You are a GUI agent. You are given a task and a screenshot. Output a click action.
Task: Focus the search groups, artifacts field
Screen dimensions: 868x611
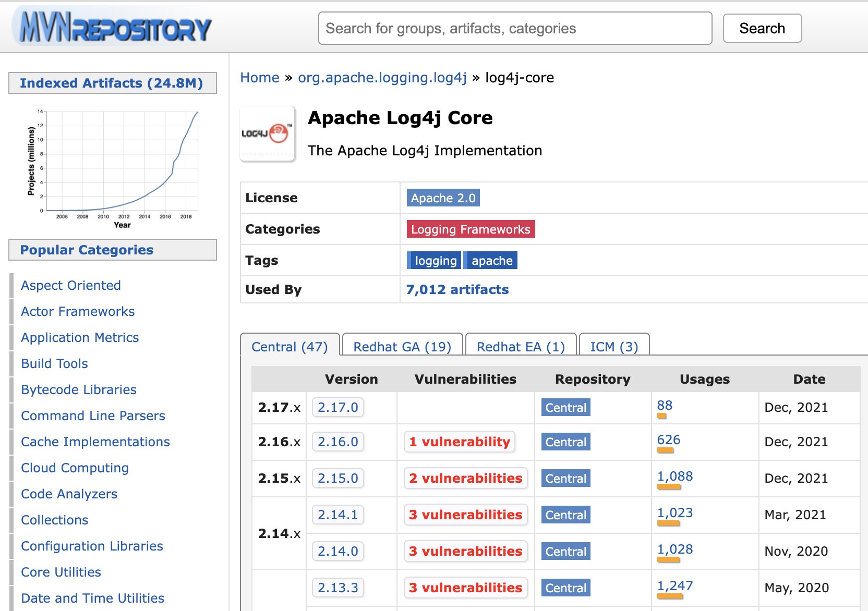[x=515, y=28]
